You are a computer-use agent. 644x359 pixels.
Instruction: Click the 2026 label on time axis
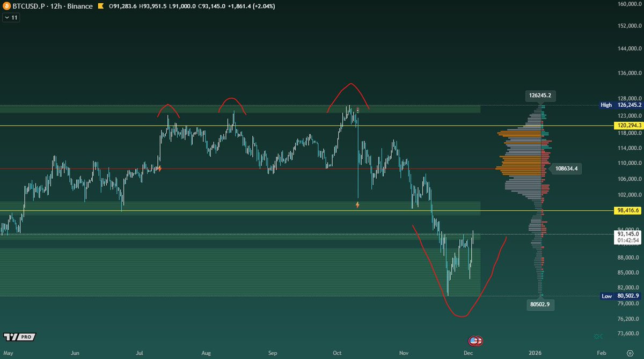coord(535,353)
